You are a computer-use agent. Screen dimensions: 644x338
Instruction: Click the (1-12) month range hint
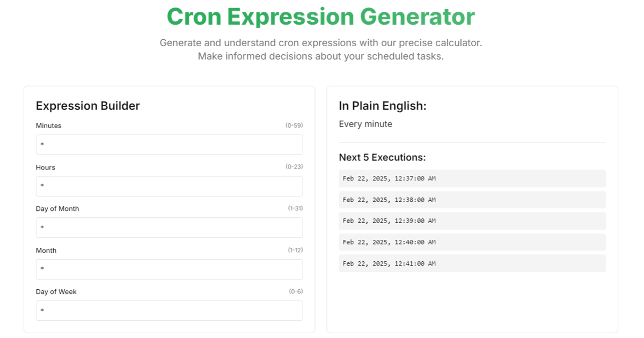(295, 250)
